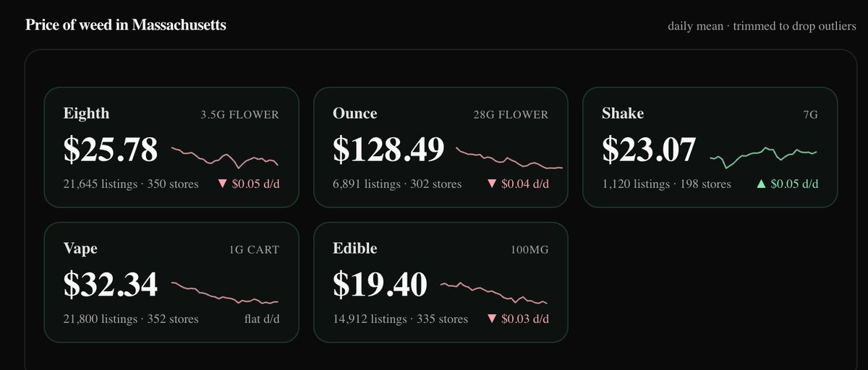Screen dimensions: 868x370
Task: Click the Eighth price sparkline chart
Action: [225, 156]
